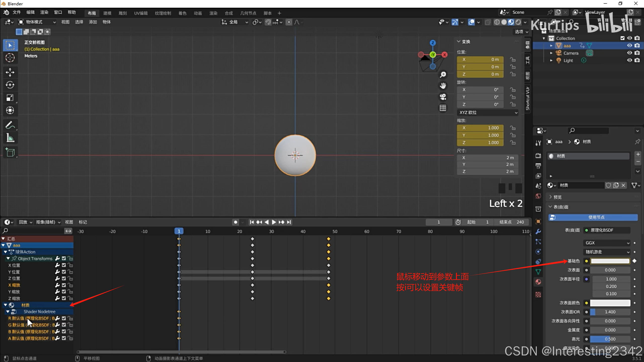Click the Add Cube tool icon
644x362 pixels.
[x=10, y=152]
